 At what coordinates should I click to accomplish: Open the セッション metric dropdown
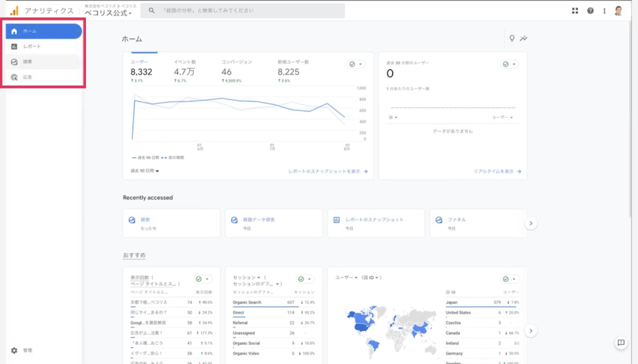(247, 278)
